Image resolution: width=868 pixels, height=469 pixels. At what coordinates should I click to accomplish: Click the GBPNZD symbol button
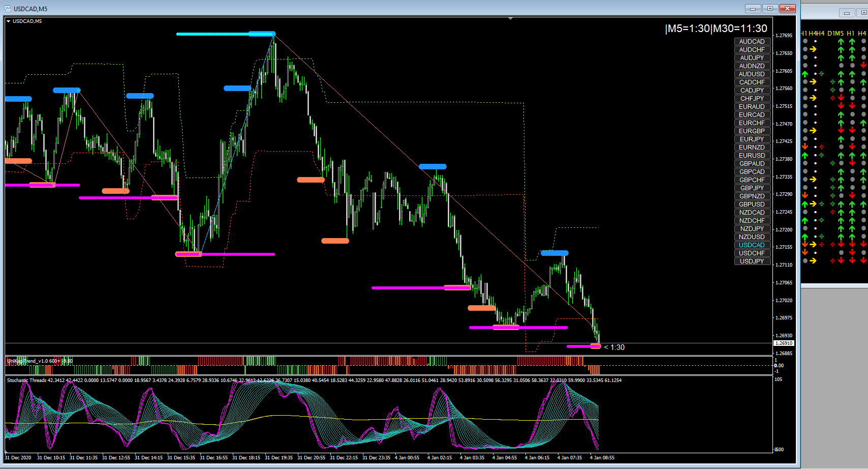pos(752,196)
